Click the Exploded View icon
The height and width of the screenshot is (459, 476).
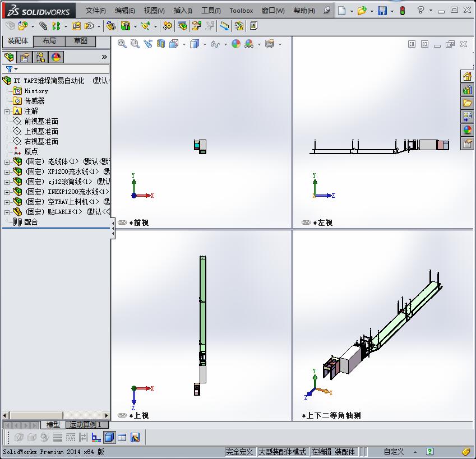click(x=196, y=26)
